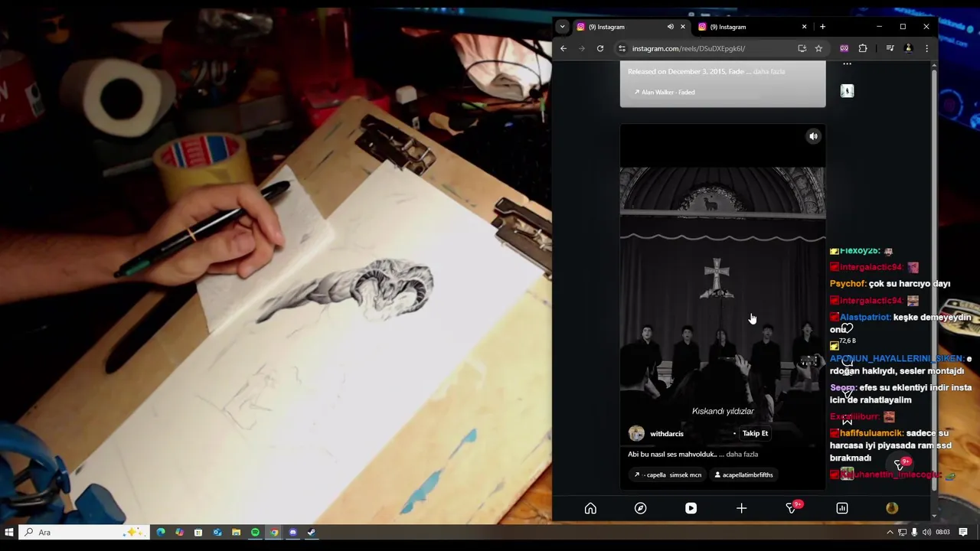Open the Windows Start button
Viewport: 980px width, 551px height.
pos(9,532)
